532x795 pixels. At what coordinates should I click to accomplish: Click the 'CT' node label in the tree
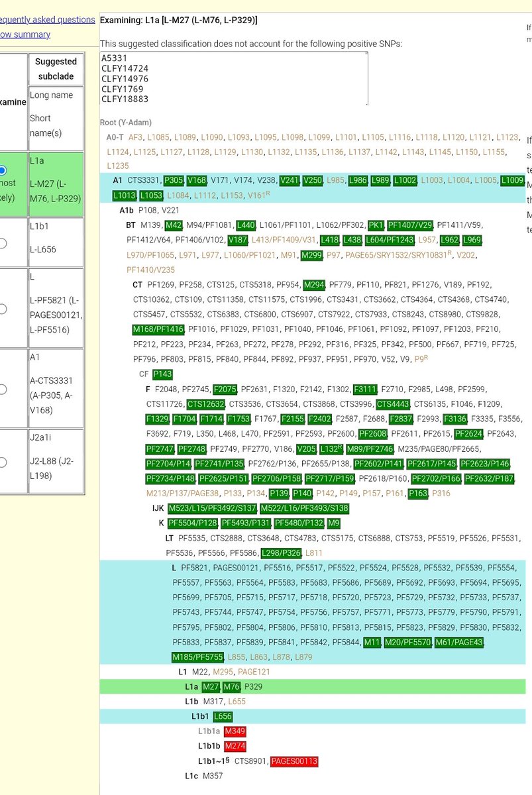coord(138,284)
